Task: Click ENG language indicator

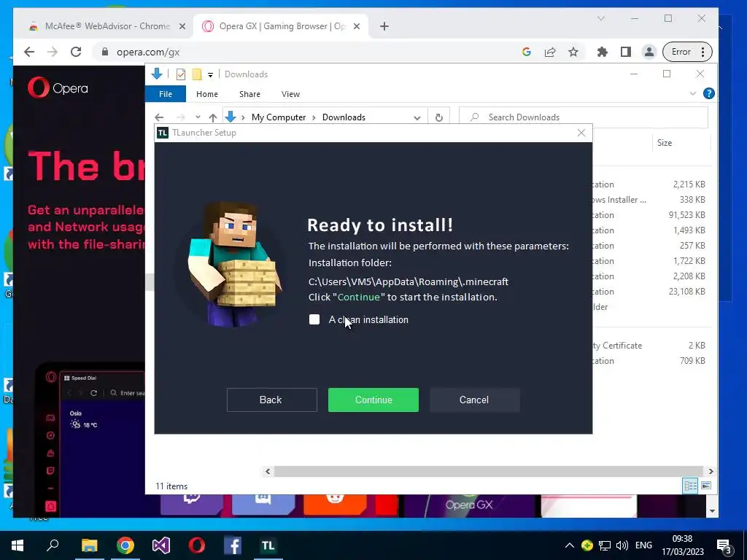Action: coord(643,545)
